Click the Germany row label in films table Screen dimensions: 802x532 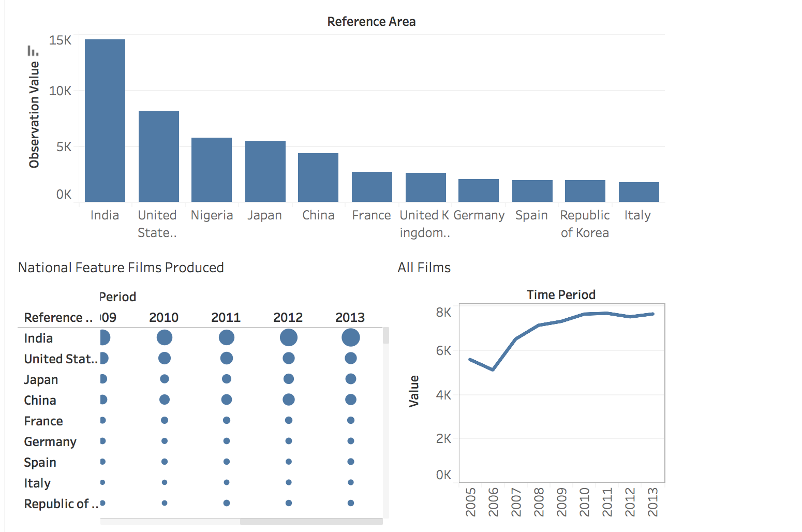click(x=50, y=441)
